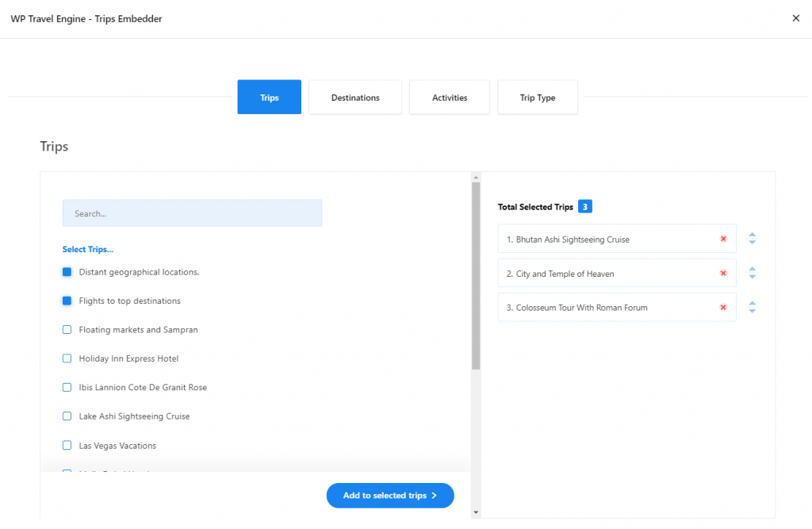Click the trip list scrollbar thumb
Screen dimensions: 812x529
coord(476,276)
